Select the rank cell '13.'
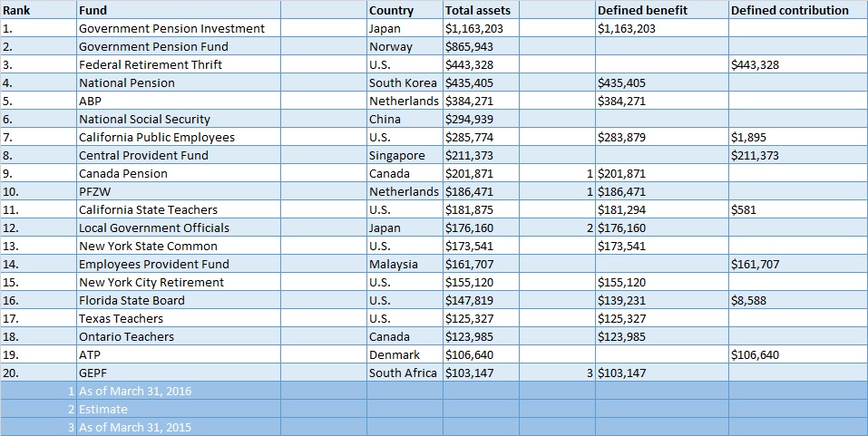868x436 pixels. tap(38, 246)
